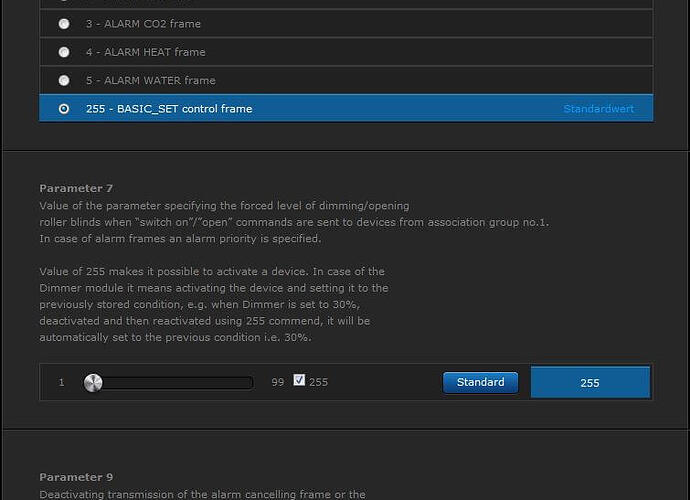
Task: Click the blue Standard button
Action: 481,382
